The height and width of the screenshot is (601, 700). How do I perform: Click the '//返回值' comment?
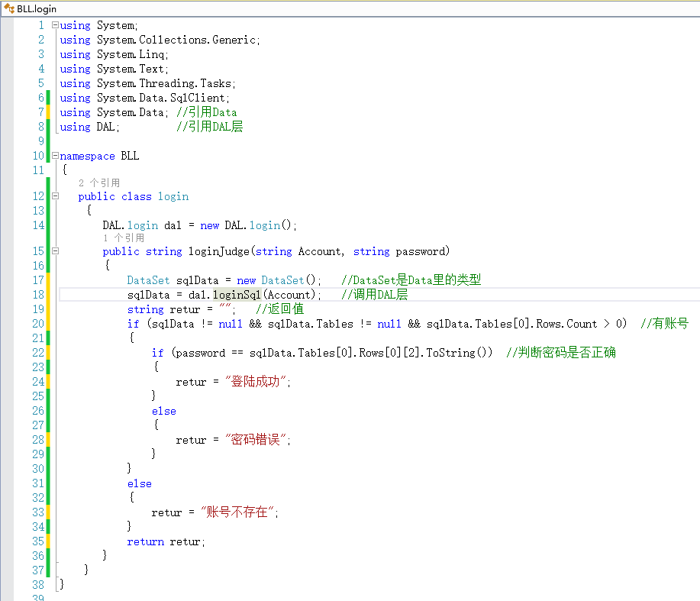(280, 309)
